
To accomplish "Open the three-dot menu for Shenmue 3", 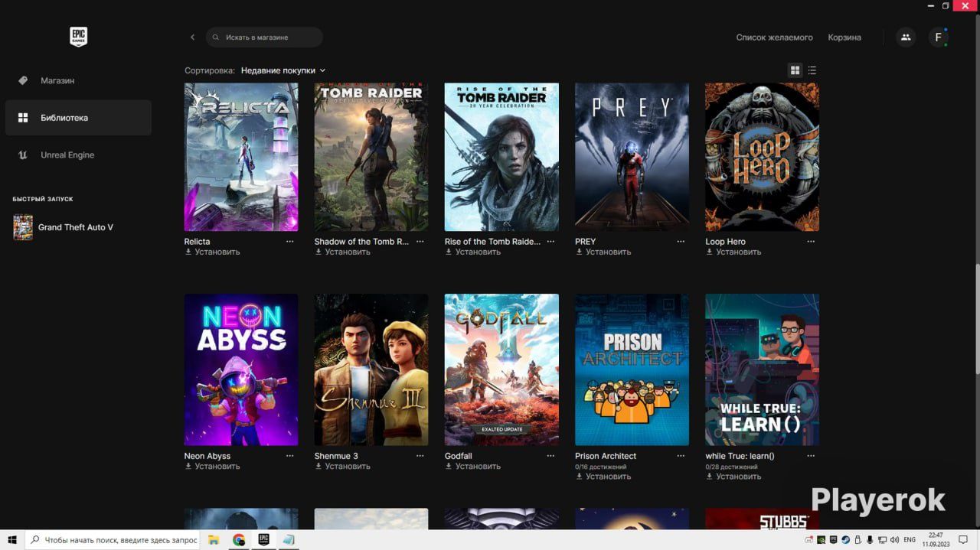I will click(420, 455).
